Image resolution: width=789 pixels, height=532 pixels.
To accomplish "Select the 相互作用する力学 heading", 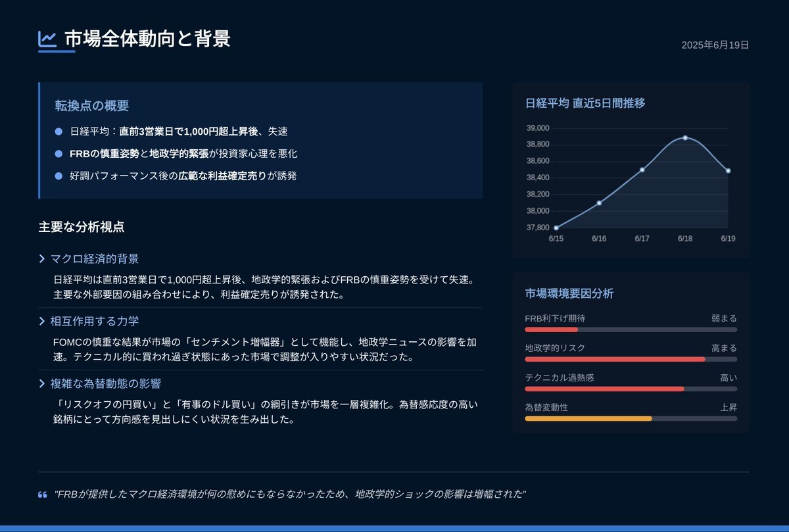I will [95, 321].
